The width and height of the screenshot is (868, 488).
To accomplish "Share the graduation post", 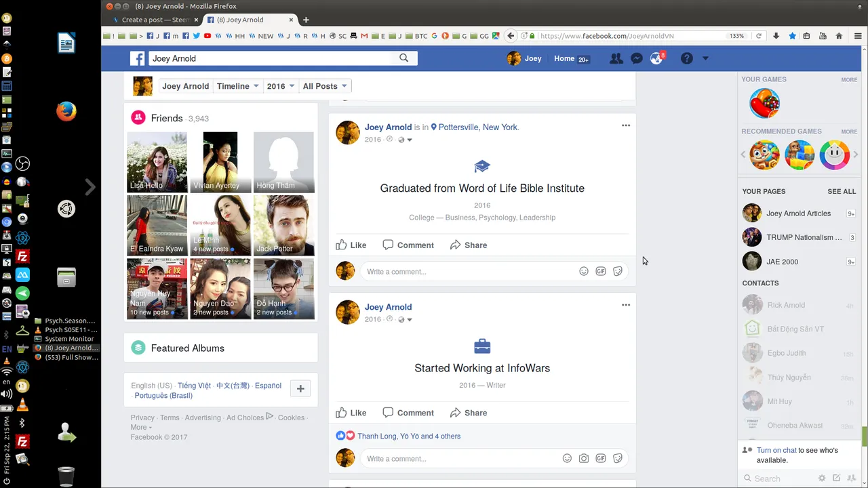I will 469,245.
